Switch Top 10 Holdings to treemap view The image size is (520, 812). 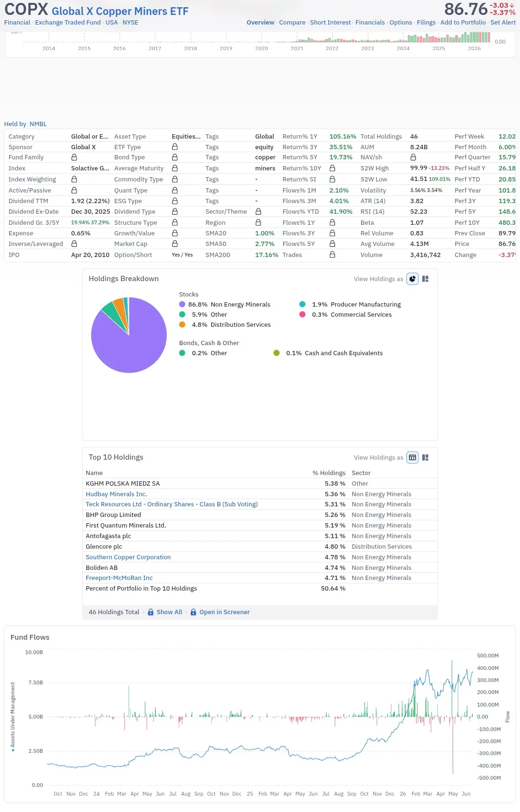pyautogui.click(x=425, y=457)
